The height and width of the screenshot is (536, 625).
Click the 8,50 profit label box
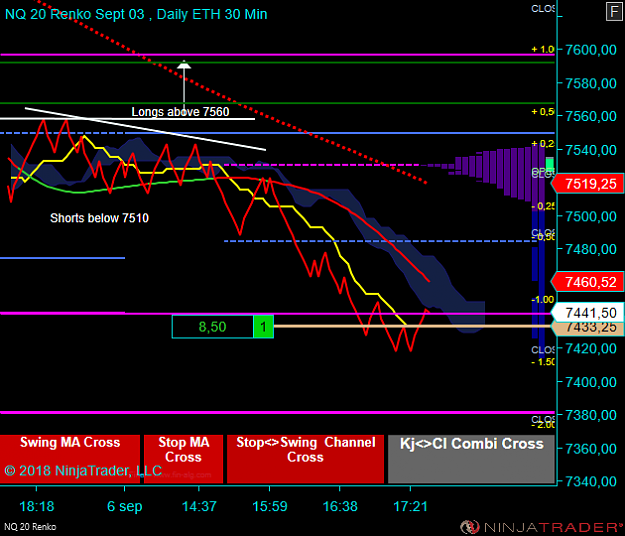click(212, 327)
